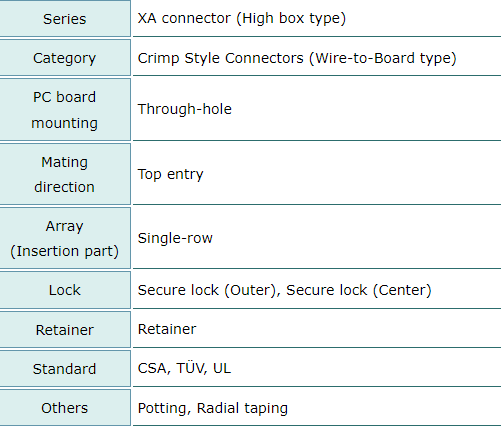This screenshot has height=428, width=501.
Task: Click the Category label cell
Action: [x=65, y=58]
